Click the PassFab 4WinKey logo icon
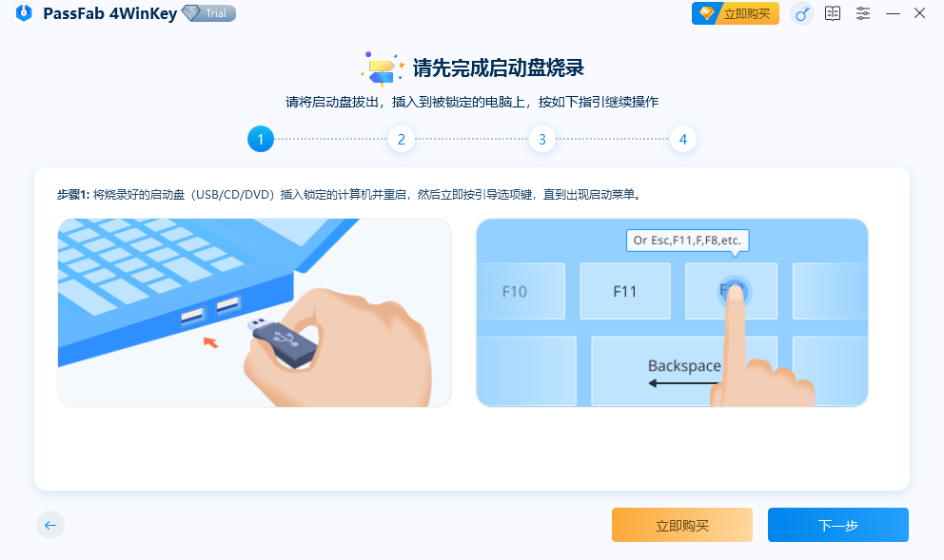The image size is (944, 560). tap(24, 12)
